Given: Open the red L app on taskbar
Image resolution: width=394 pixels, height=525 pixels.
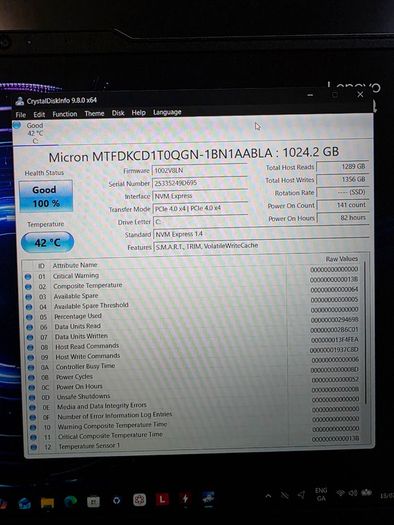Looking at the screenshot, I should (162, 500).
